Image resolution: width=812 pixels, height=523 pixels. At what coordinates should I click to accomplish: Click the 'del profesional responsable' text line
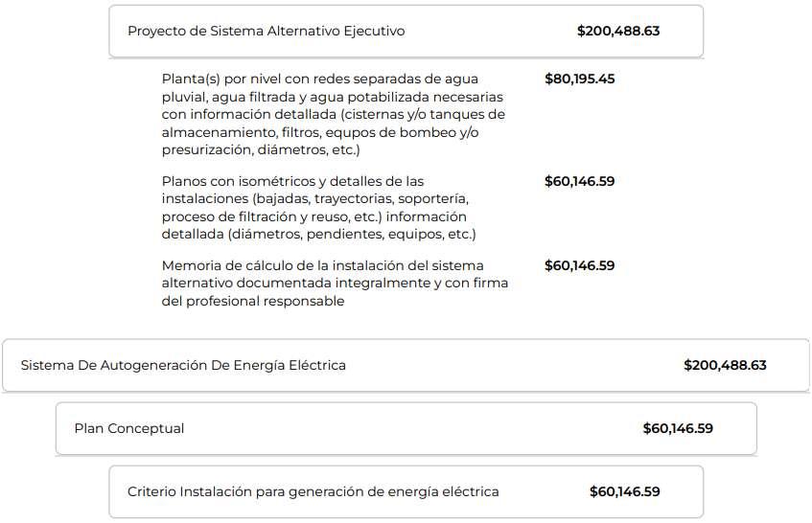(253, 301)
